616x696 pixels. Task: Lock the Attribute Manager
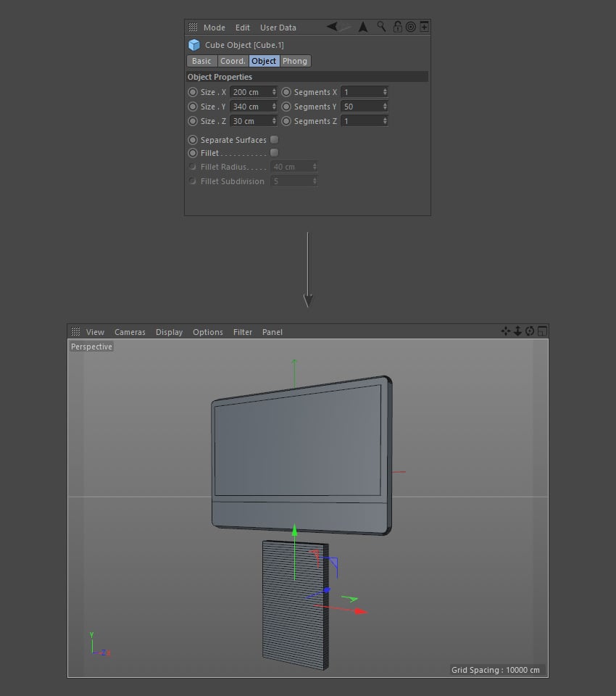397,27
